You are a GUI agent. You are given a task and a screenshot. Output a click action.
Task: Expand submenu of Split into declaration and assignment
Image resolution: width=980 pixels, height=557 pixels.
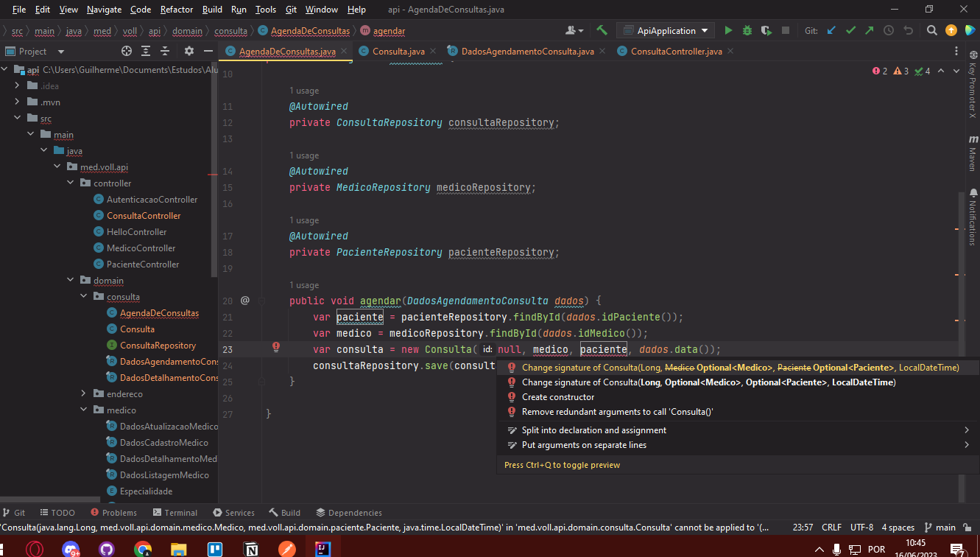[967, 430]
